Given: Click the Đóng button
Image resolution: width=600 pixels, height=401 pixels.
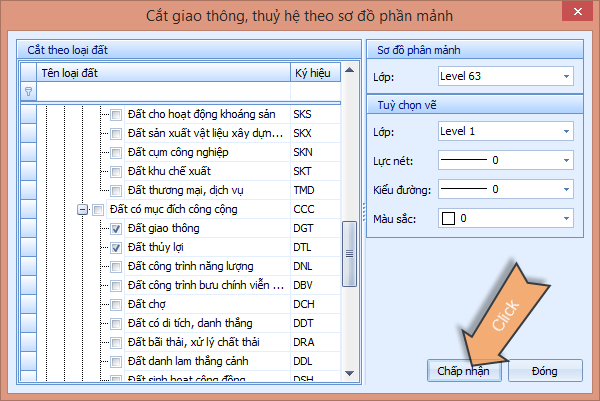Looking at the screenshot, I should [x=545, y=371].
